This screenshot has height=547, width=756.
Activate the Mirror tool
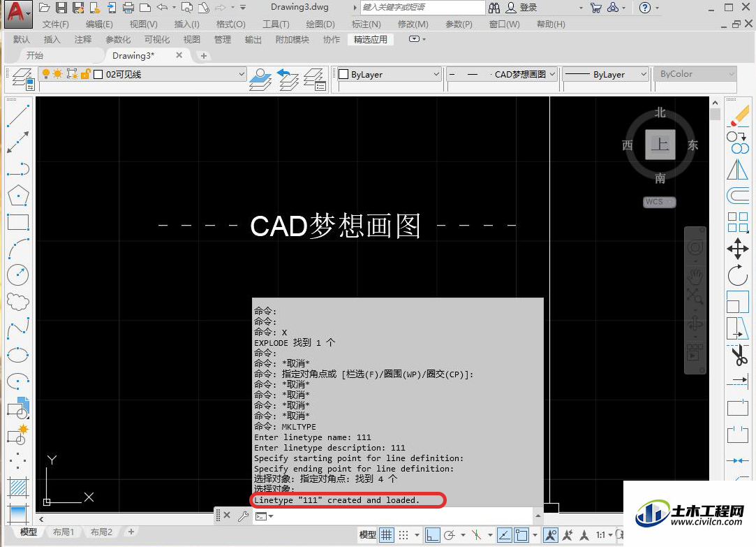(738, 170)
